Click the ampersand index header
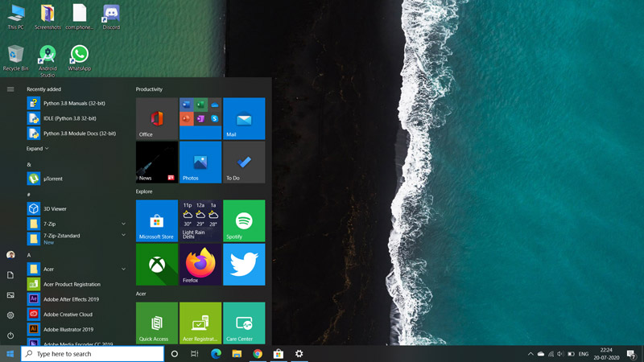Screen dimensions: 644x362 point(29,165)
